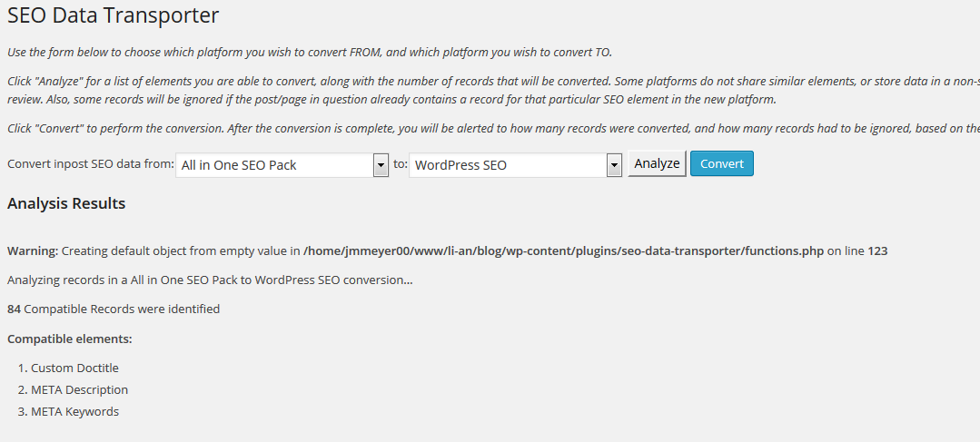Click the 'Convert inpost SEO data from:' label
This screenshot has width=980, height=442.
coord(91,164)
